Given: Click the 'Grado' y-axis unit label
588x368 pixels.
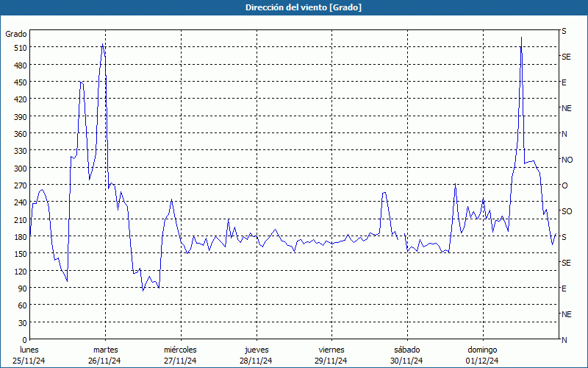Looking at the screenshot, I should [16, 34].
